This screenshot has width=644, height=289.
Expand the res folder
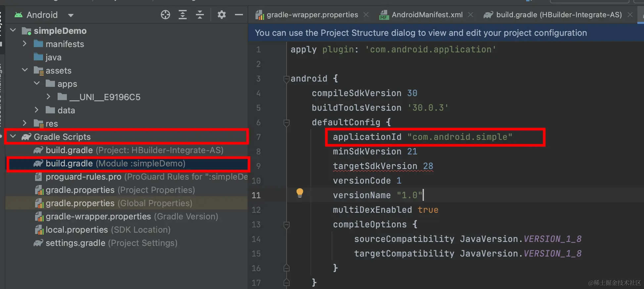(24, 123)
